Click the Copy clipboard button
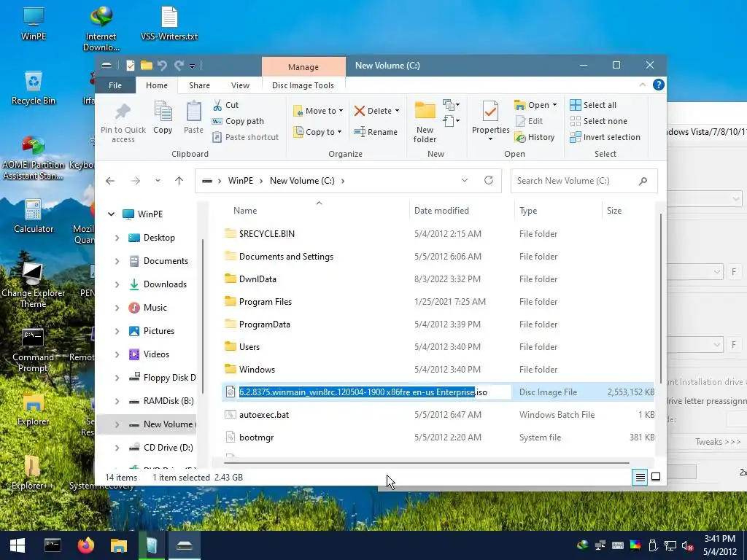747x560 pixels. point(163,117)
